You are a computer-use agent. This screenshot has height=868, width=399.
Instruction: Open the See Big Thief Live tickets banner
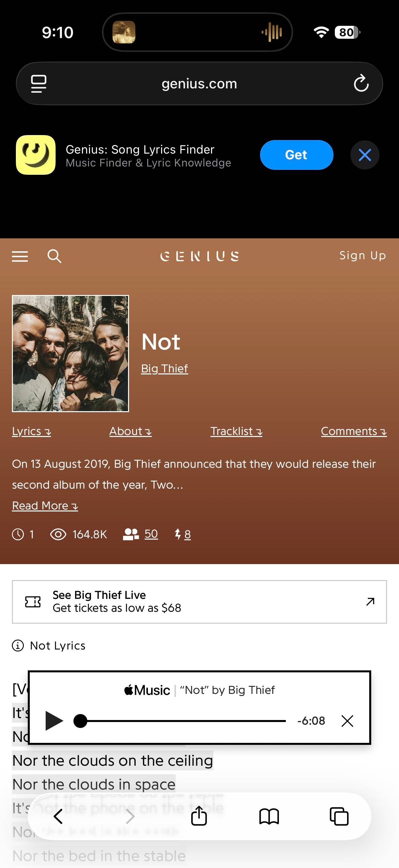199,602
